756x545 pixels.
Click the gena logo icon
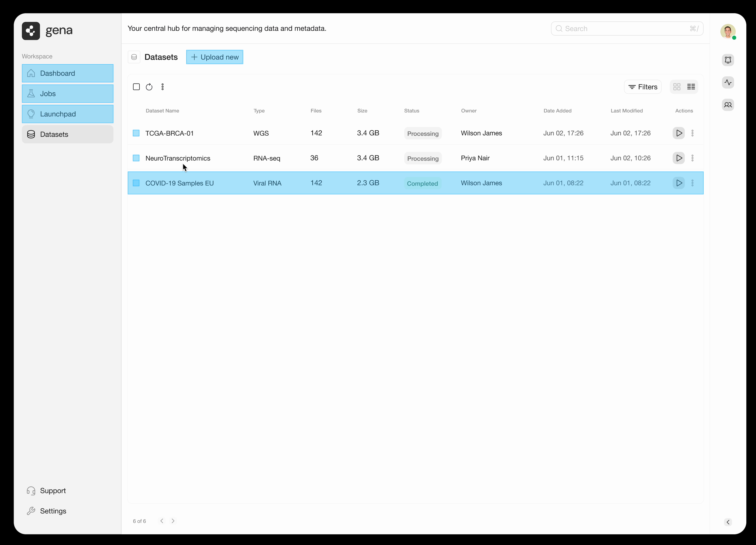[x=31, y=31]
